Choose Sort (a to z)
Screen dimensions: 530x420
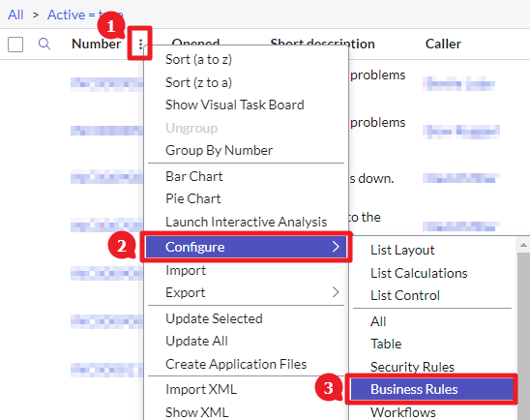(198, 60)
